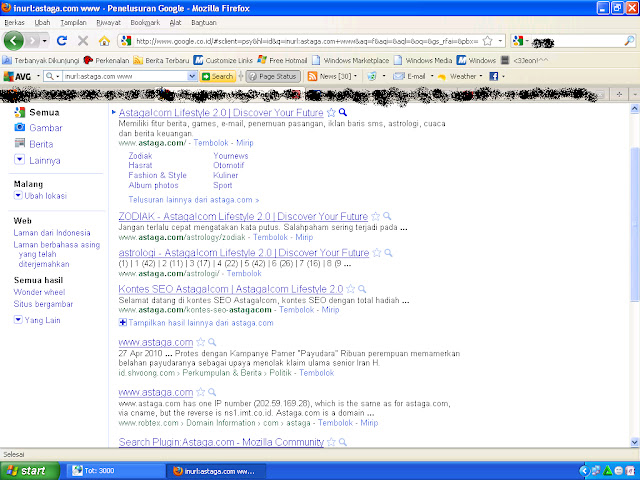Open the Fashion & Style sitelink
Image resolution: width=640 pixels, height=480 pixels.
(x=158, y=175)
